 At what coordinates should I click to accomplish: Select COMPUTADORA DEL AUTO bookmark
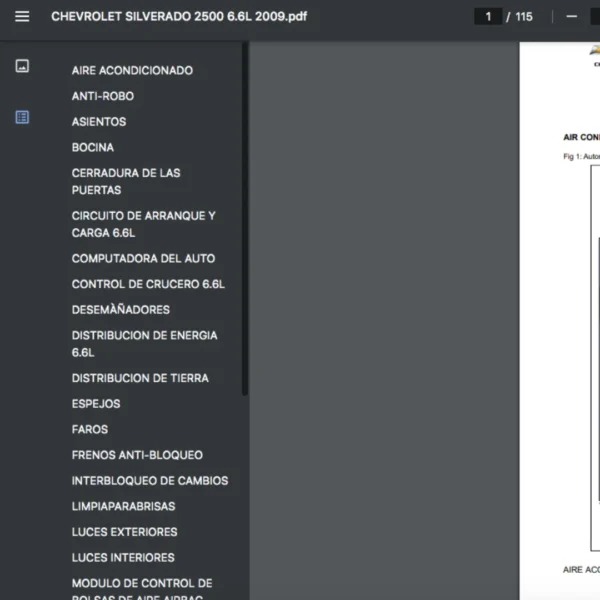click(x=143, y=258)
